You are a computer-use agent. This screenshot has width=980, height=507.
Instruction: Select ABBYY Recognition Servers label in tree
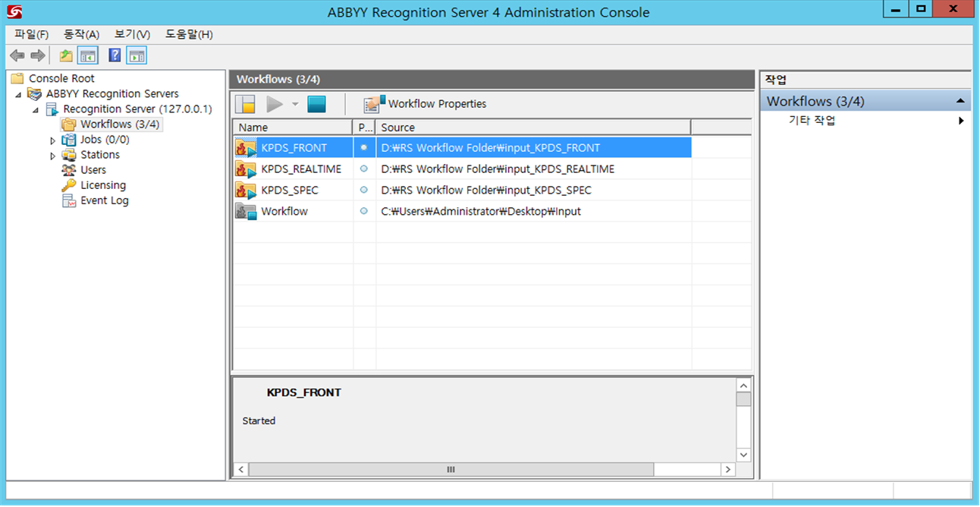pyautogui.click(x=112, y=93)
